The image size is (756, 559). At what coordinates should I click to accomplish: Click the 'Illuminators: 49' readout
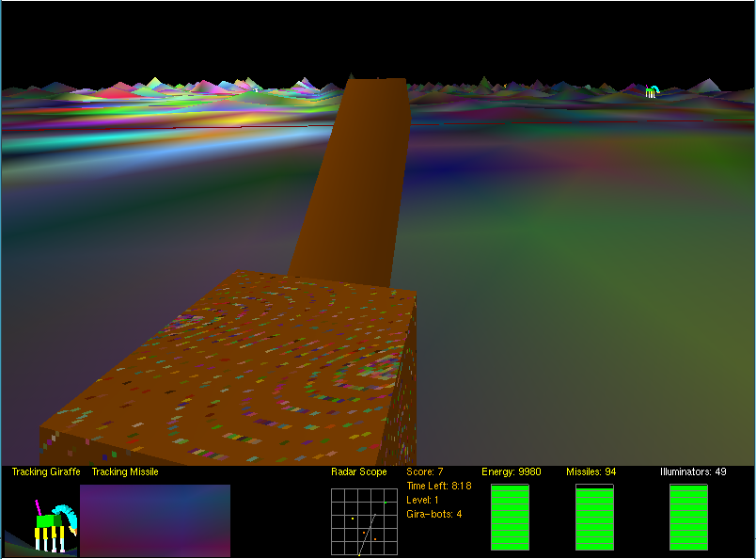pos(693,471)
